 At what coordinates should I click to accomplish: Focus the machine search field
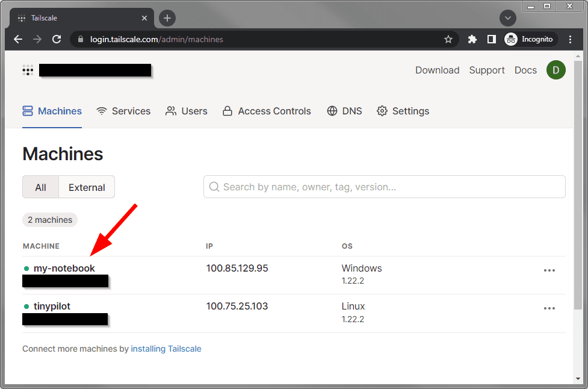pos(385,187)
